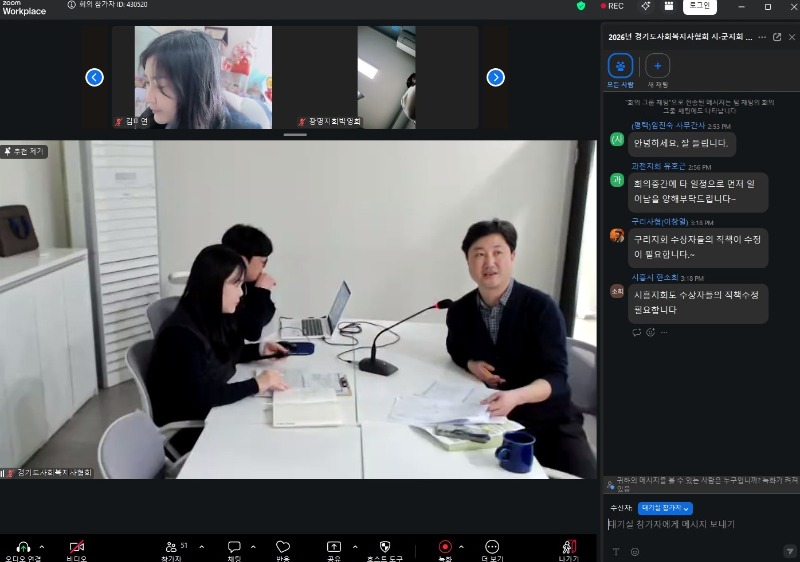The height and width of the screenshot is (562, 800).
Task: Click the 공유 share screen icon
Action: [334, 547]
